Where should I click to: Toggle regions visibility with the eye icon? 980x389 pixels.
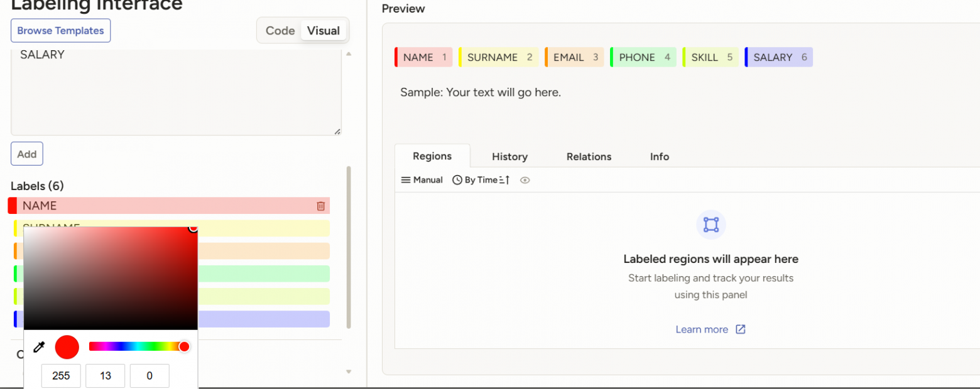click(525, 180)
